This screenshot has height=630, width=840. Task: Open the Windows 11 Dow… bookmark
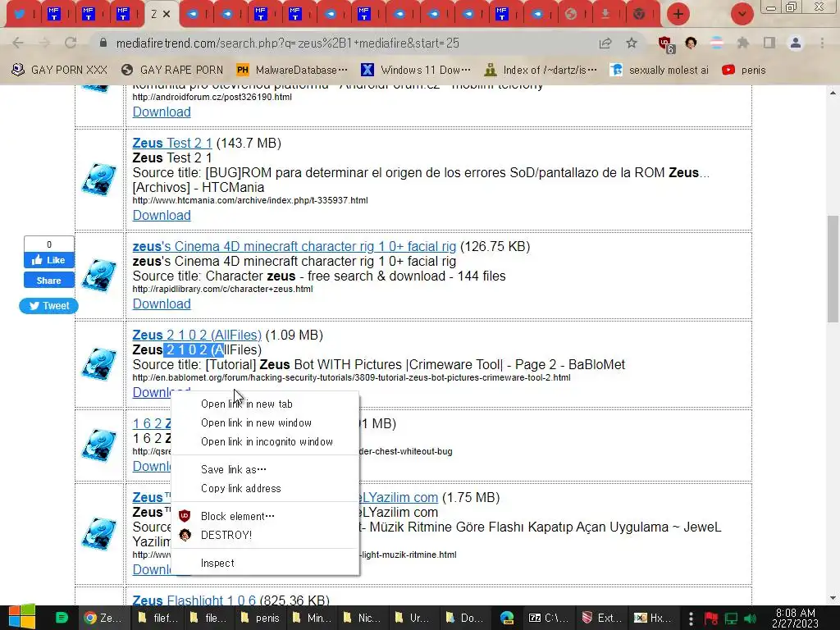[x=415, y=71]
